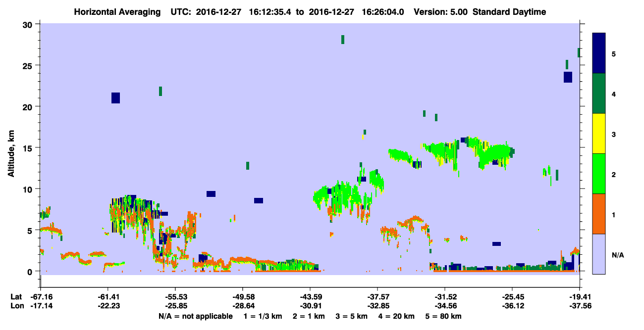Click the colorbar label '5'
The height and width of the screenshot is (330, 644).
[x=613, y=54]
